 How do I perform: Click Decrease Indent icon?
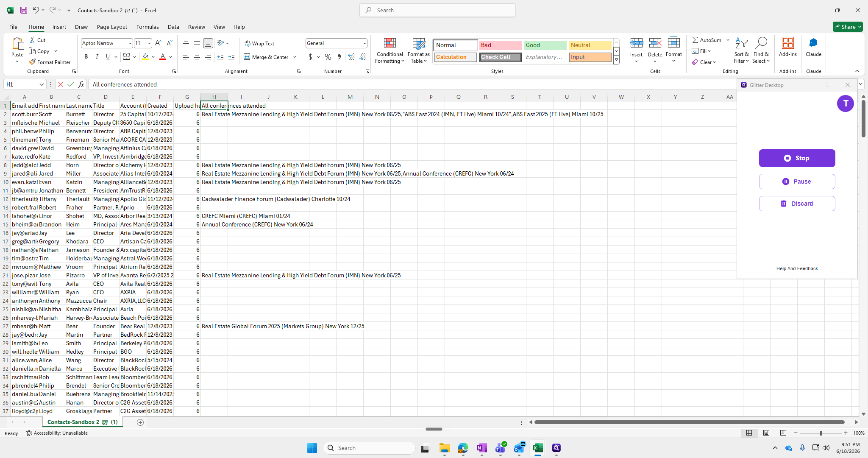(x=220, y=57)
